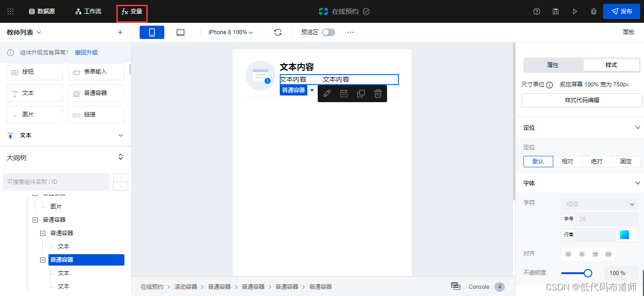Open the 普通容器 label dropdown arrow on canvas

312,90
